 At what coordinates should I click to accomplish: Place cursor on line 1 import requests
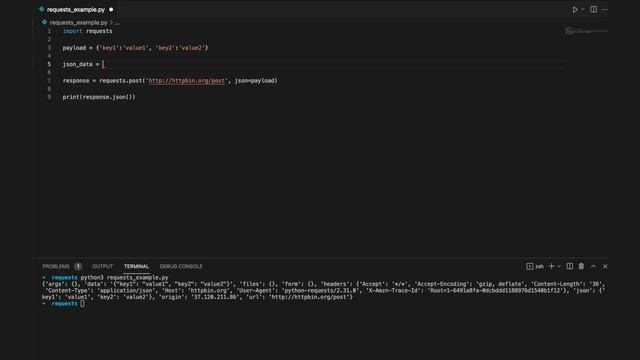(x=87, y=31)
